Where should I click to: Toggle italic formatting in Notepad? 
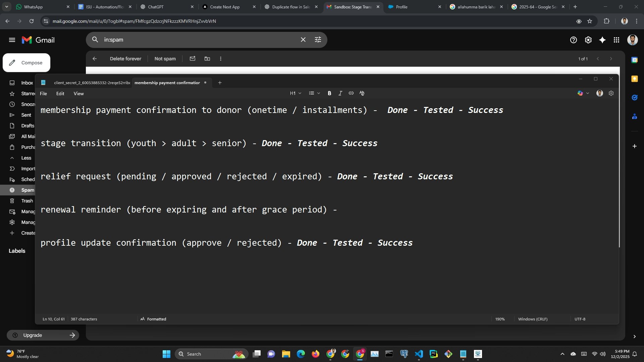(x=340, y=93)
